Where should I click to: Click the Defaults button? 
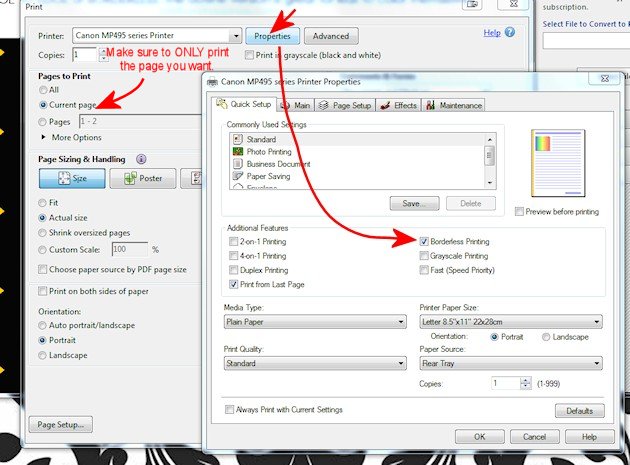(580, 411)
